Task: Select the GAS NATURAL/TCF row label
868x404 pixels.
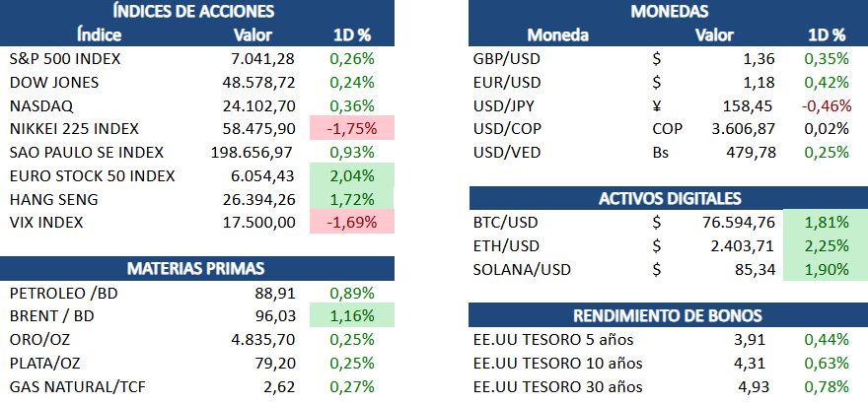Action: pyautogui.click(x=74, y=385)
